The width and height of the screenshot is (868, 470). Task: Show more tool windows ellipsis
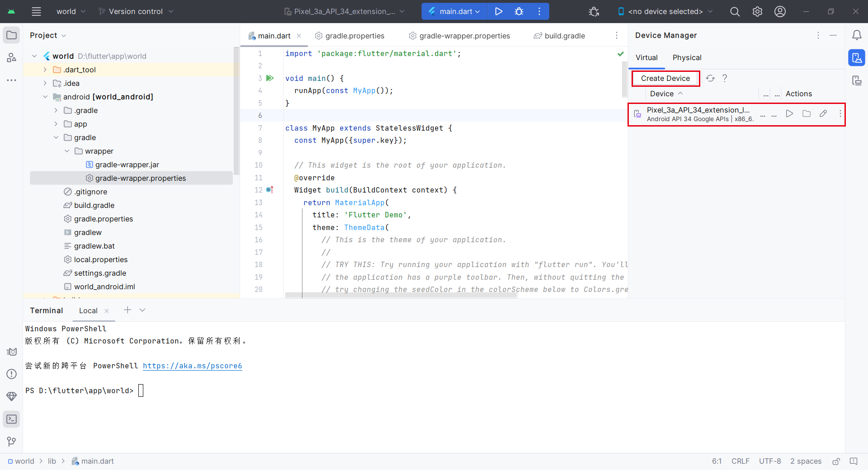point(12,80)
